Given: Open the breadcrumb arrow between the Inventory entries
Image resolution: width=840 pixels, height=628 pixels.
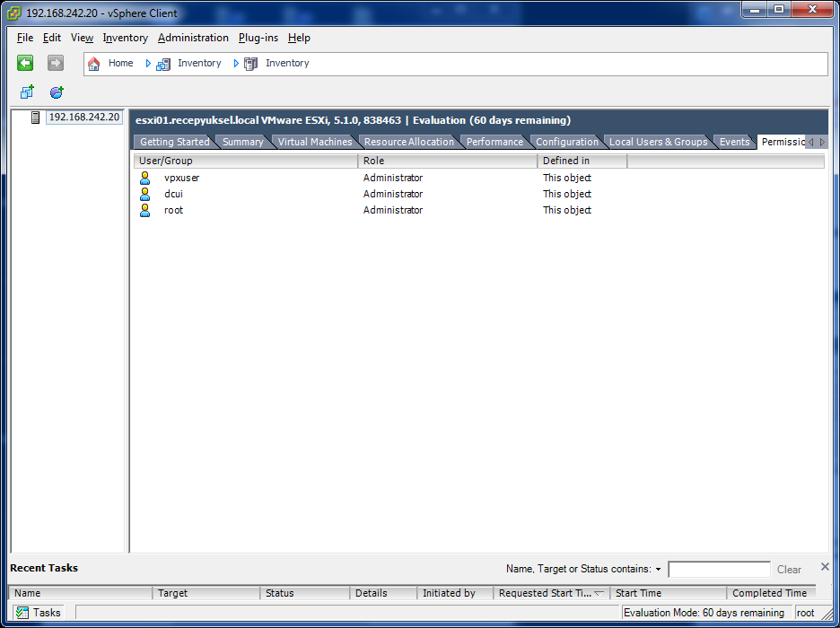Looking at the screenshot, I should pos(236,63).
